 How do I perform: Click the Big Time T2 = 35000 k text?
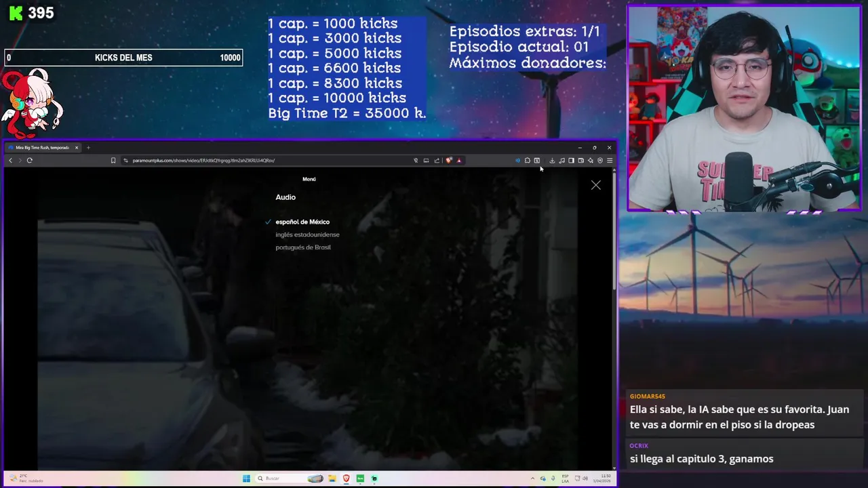[347, 113]
